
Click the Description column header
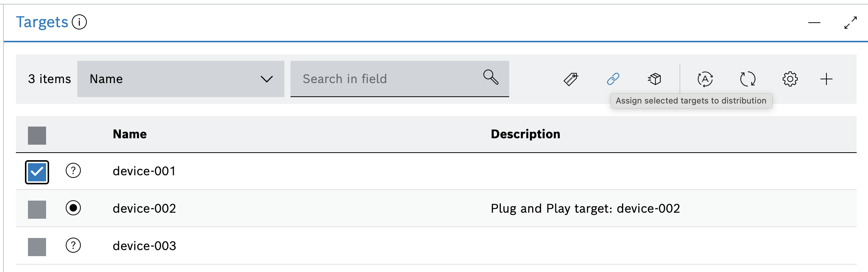point(525,134)
